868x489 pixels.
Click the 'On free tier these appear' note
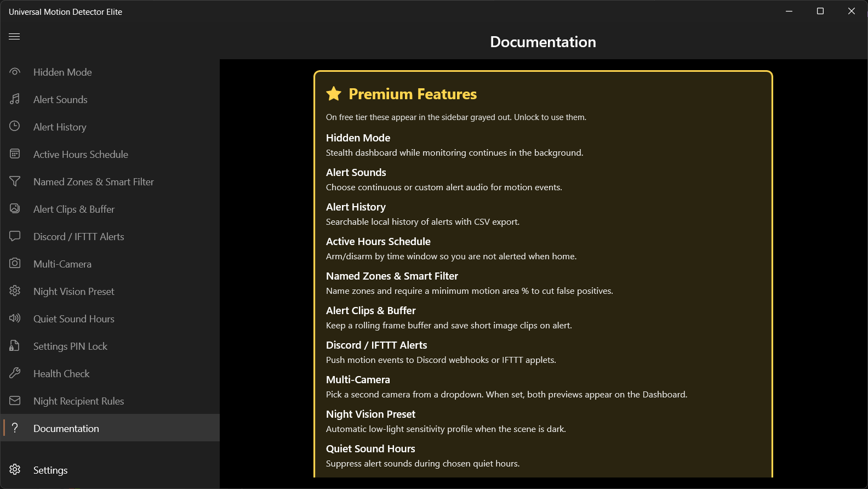[x=456, y=117]
